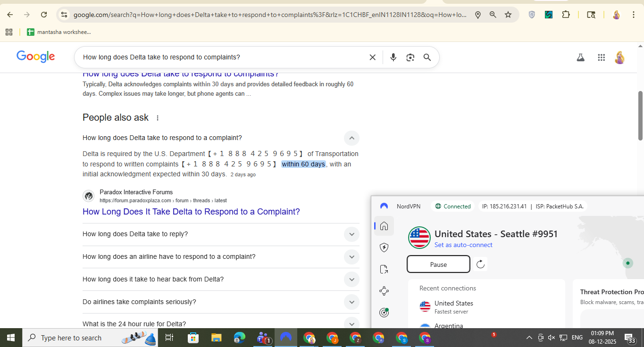Pause the NordVPN connection
The image size is (644, 347).
[438, 264]
